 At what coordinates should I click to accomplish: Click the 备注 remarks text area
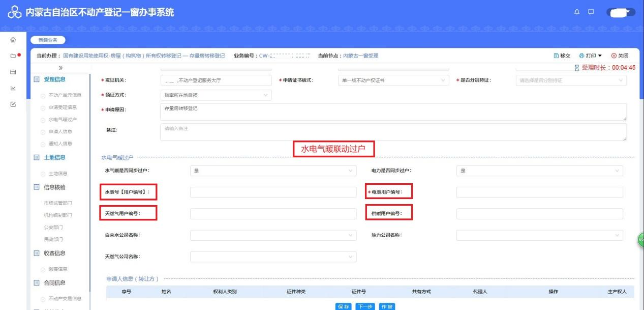pyautogui.click(x=393, y=132)
